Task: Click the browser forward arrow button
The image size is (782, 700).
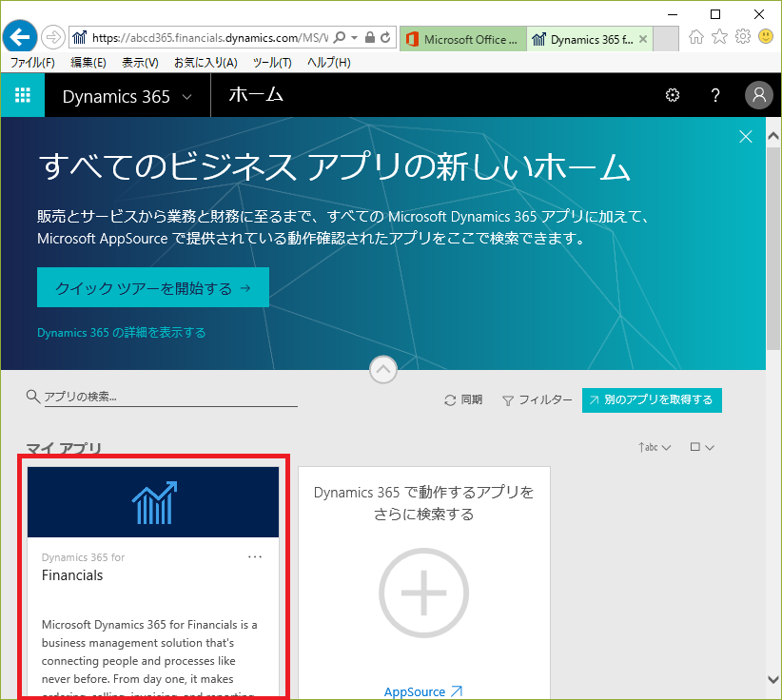Action: tap(53, 37)
